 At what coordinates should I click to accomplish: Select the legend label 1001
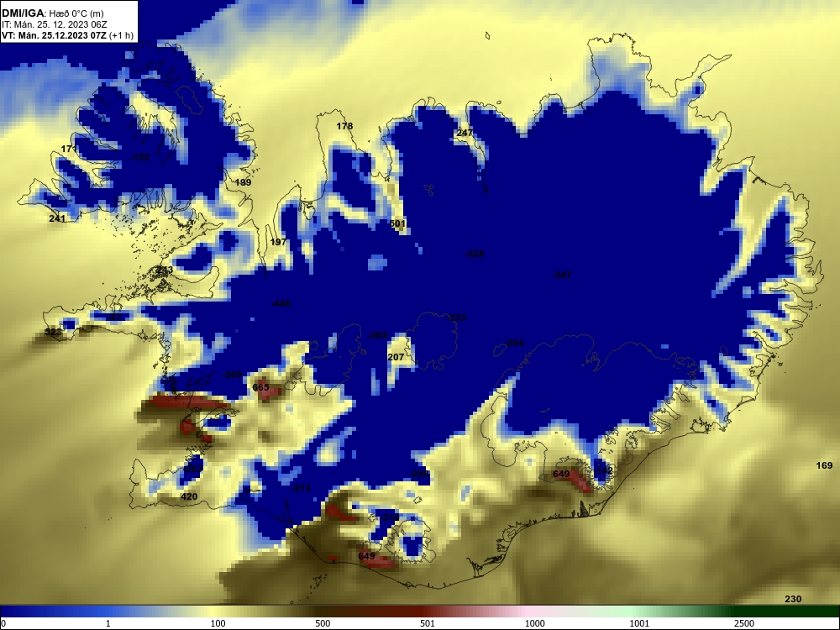[x=639, y=623]
